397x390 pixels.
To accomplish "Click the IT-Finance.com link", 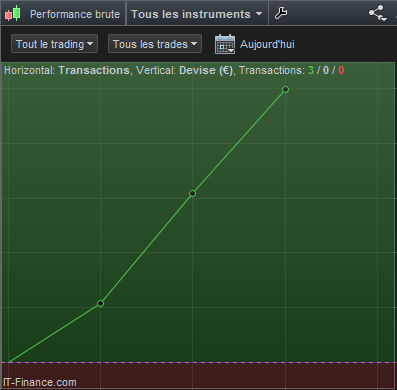I will (40, 382).
